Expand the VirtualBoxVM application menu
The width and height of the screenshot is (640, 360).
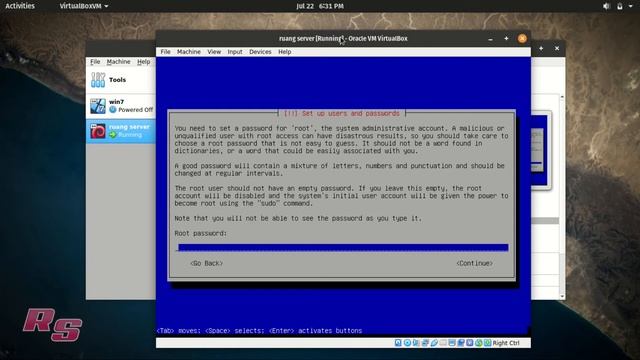coord(84,6)
